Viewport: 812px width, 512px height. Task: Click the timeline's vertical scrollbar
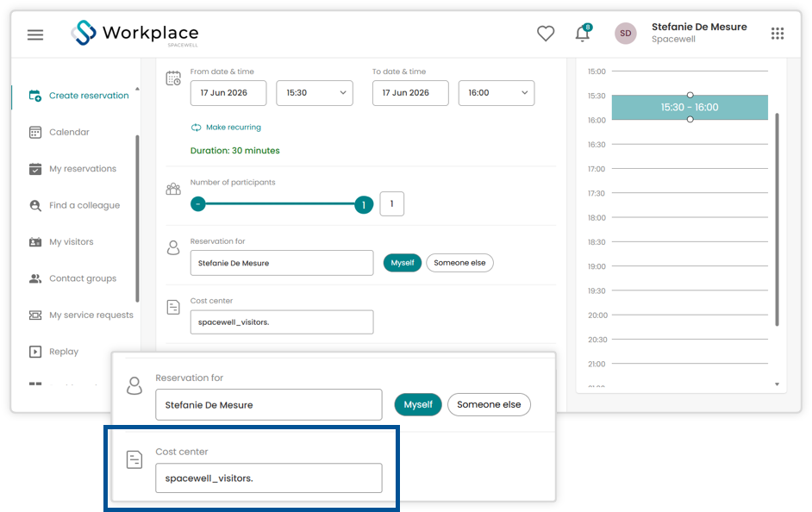coord(777,220)
